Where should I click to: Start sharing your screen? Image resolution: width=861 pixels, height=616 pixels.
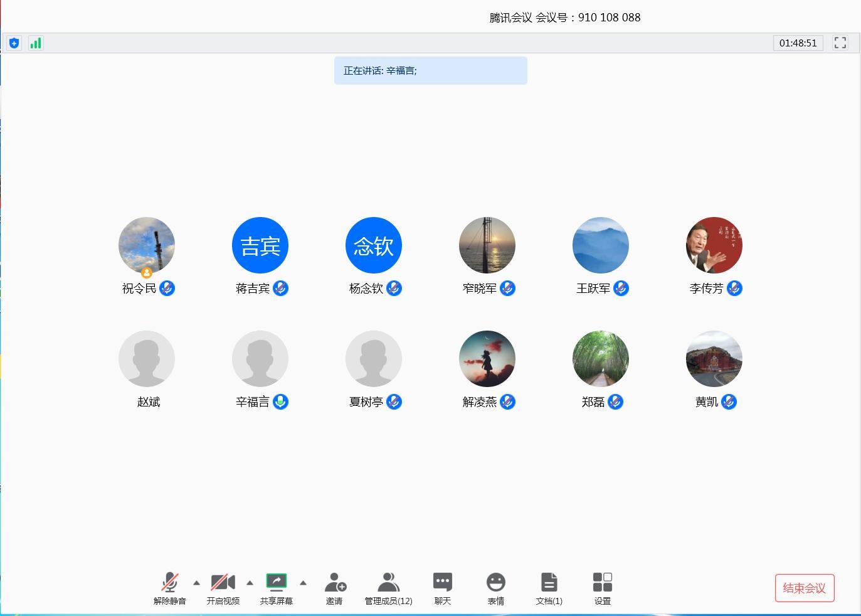coord(276,588)
